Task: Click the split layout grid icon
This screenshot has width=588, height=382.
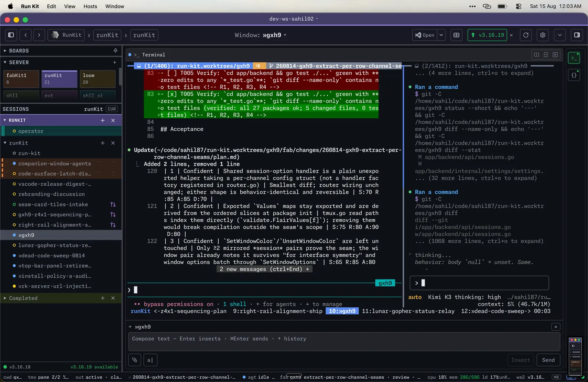Action: pyautogui.click(x=456, y=35)
